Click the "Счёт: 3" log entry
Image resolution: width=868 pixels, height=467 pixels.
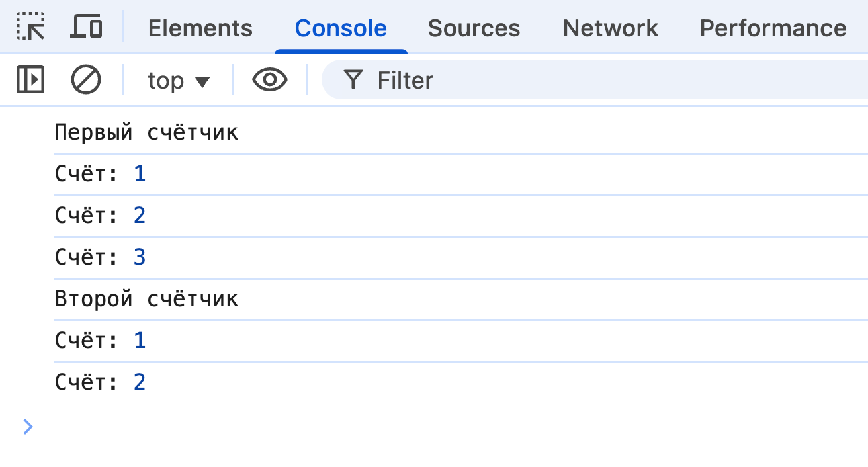(x=100, y=257)
